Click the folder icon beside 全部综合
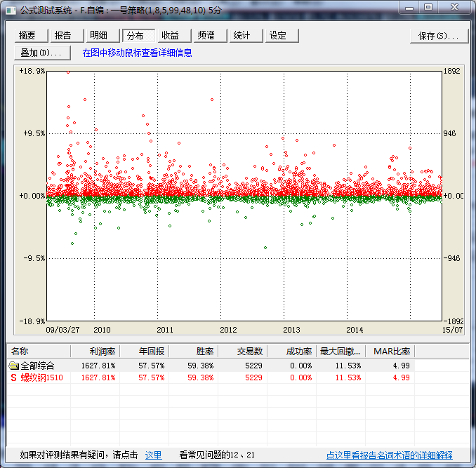 (13, 366)
